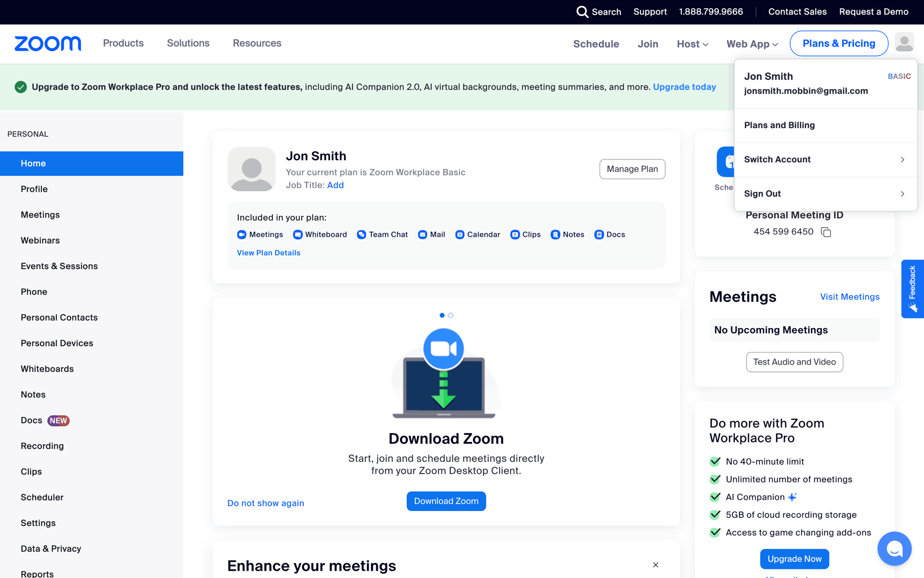Screen dimensions: 924x578
Task: Click the Docs plan feature icon
Action: [599, 235]
